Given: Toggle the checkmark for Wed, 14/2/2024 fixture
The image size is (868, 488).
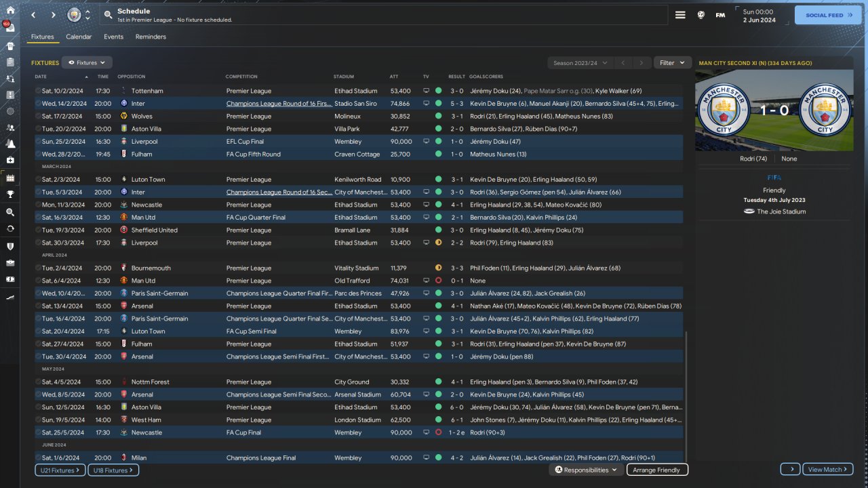Looking at the screenshot, I should 38,104.
